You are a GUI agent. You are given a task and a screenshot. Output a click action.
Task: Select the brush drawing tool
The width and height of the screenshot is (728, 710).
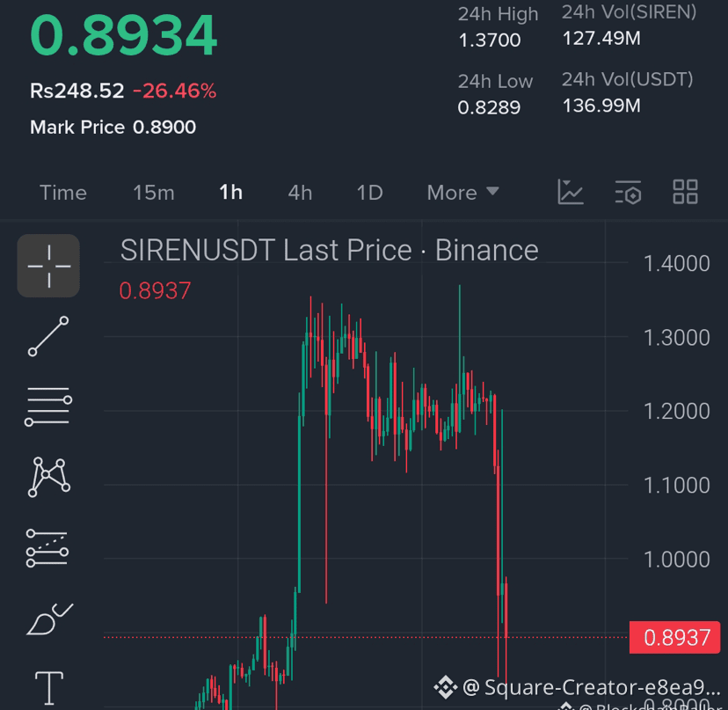point(50,619)
